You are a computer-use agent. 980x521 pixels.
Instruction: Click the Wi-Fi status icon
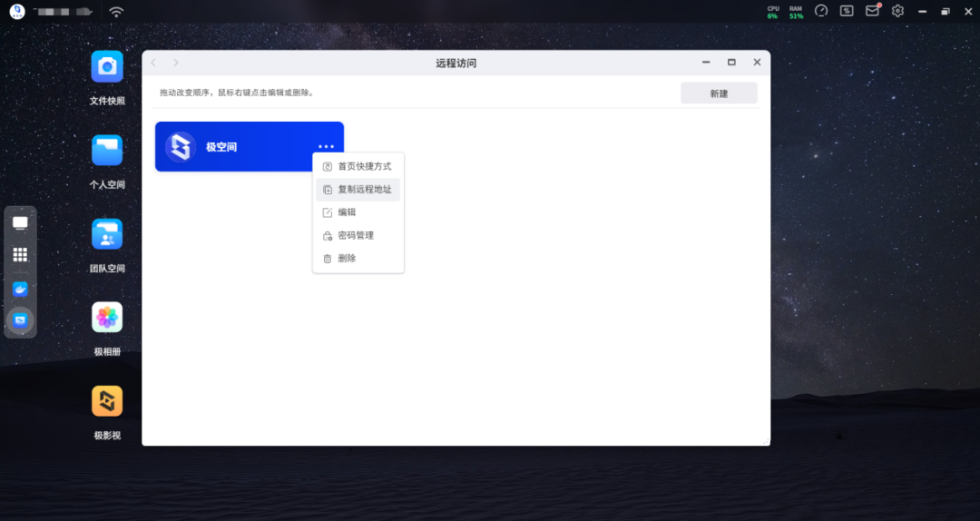116,12
